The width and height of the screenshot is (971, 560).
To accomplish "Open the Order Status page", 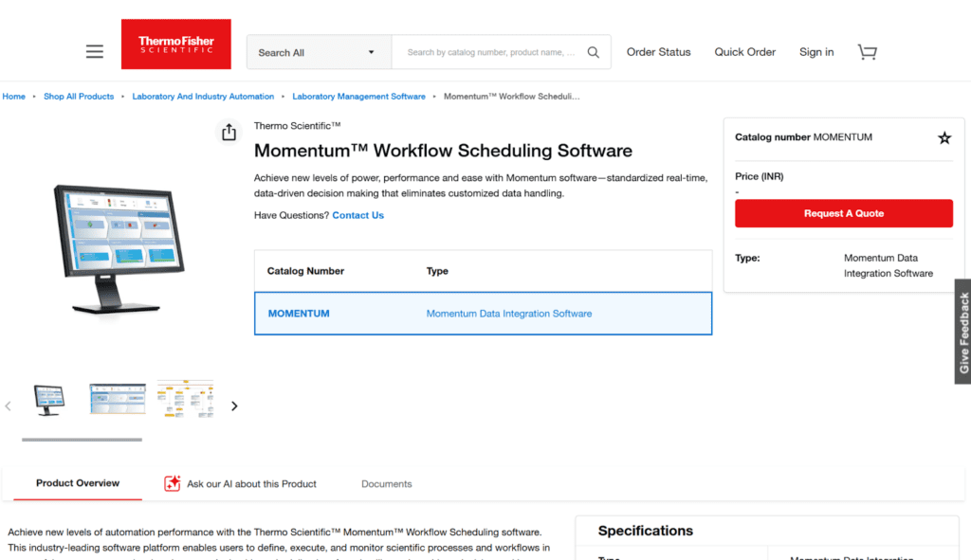I will pyautogui.click(x=658, y=52).
